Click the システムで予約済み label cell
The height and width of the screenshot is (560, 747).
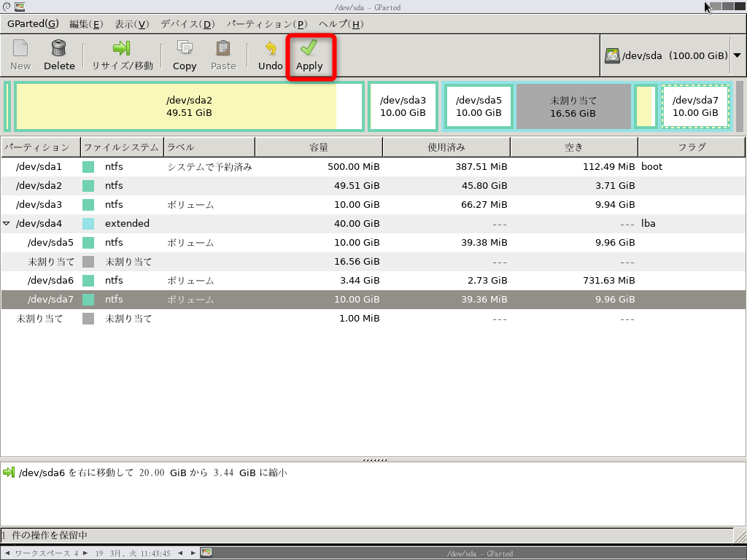click(209, 167)
